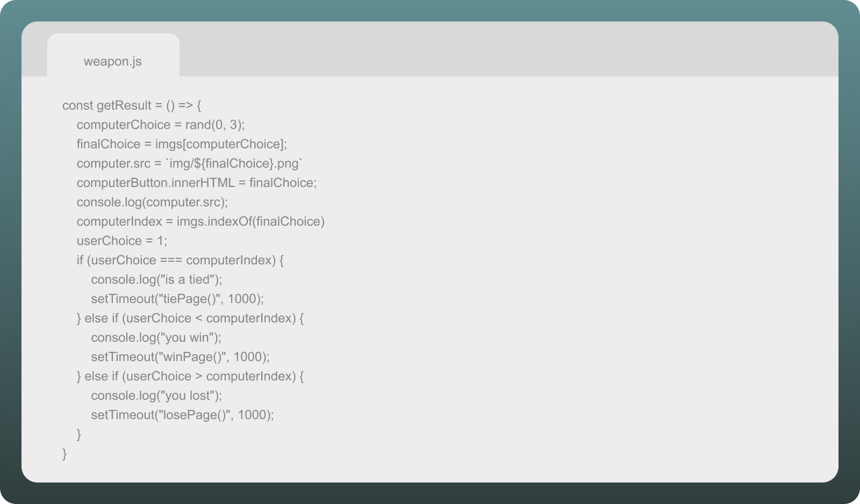Click the if userChoice === computerIndex line

click(180, 260)
